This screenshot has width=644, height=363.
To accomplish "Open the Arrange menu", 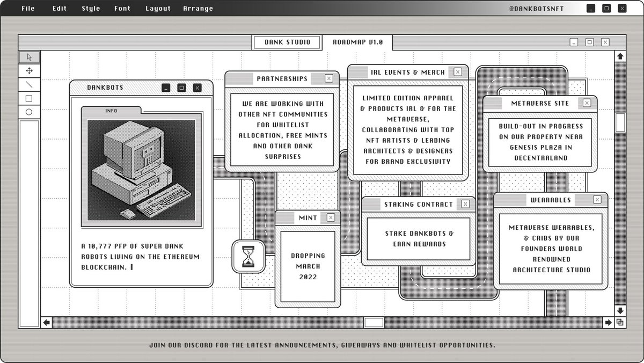I will pyautogui.click(x=198, y=8).
